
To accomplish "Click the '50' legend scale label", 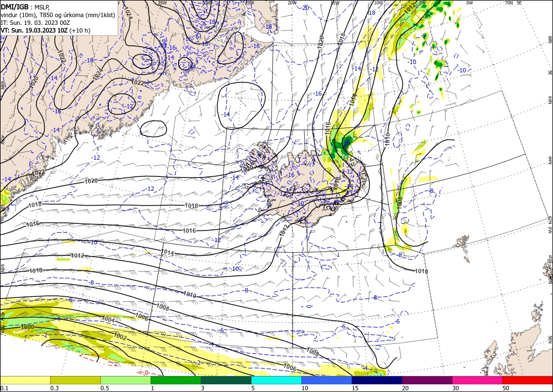I will (506, 388).
